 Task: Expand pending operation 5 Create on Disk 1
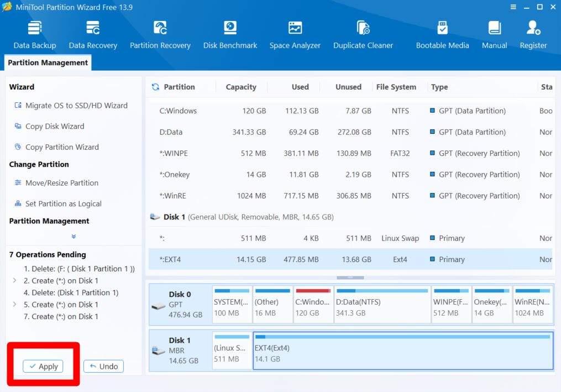(x=14, y=304)
